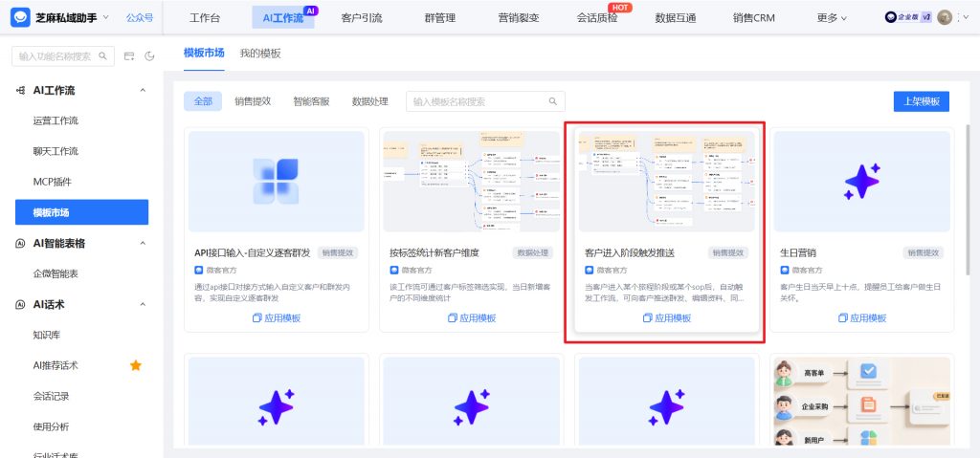This screenshot has height=458, width=980.
Task: Click the template list vertical scrollbar
Action: (x=969, y=200)
